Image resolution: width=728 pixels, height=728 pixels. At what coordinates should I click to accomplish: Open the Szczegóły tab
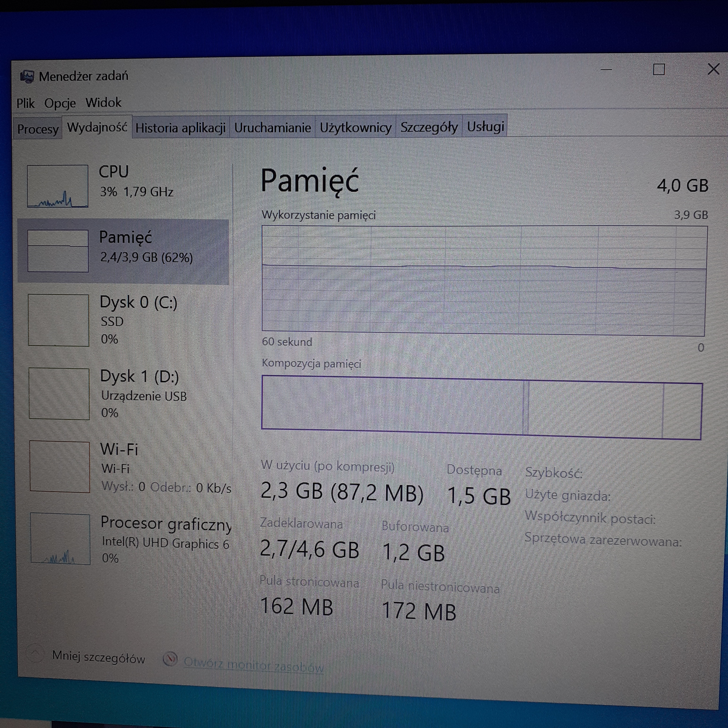click(x=429, y=127)
